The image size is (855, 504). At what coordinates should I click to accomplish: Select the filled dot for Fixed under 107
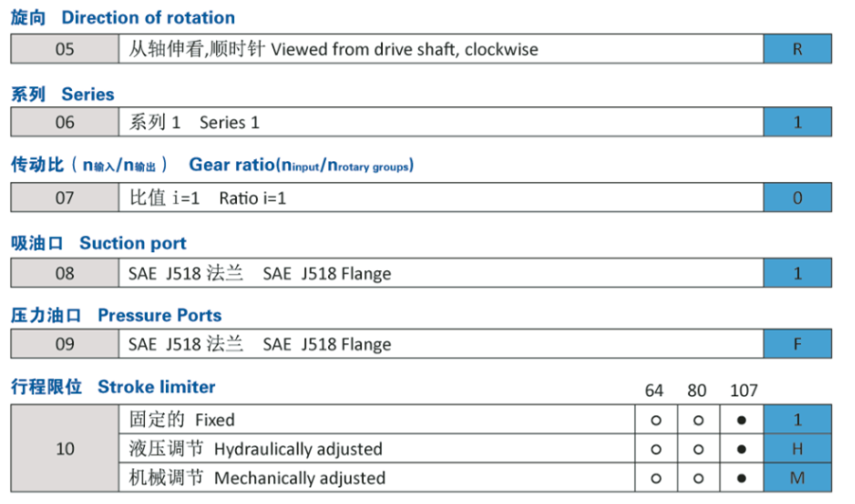pyautogui.click(x=743, y=419)
